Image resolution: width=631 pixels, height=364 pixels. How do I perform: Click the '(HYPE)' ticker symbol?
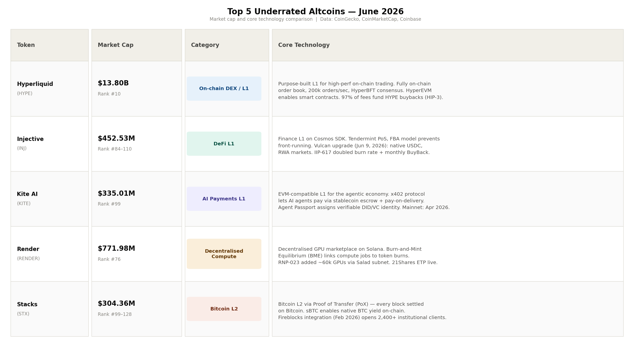point(24,94)
